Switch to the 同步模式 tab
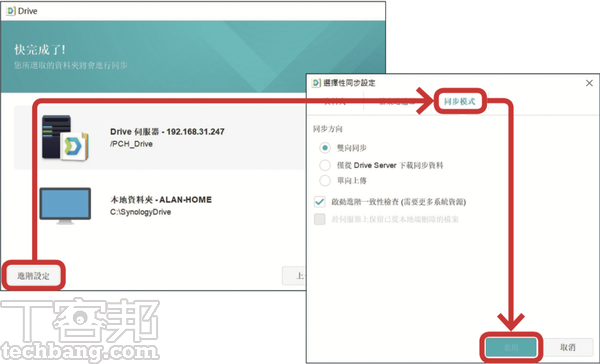 [x=460, y=101]
